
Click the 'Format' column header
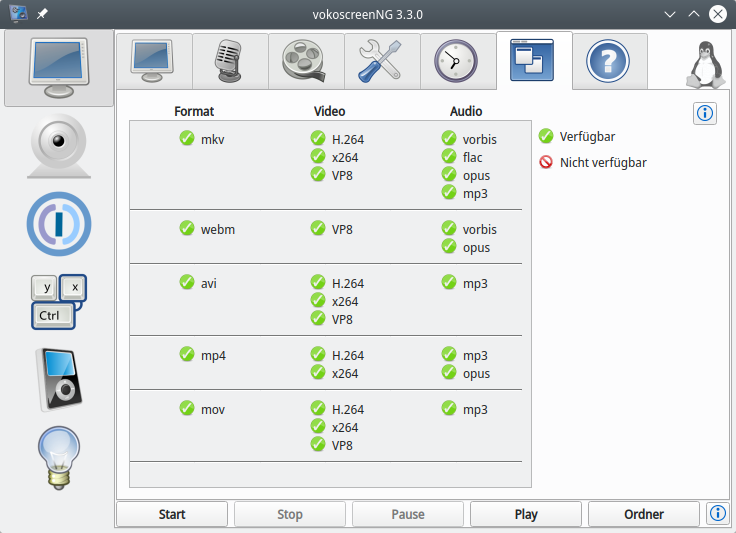[x=194, y=111]
